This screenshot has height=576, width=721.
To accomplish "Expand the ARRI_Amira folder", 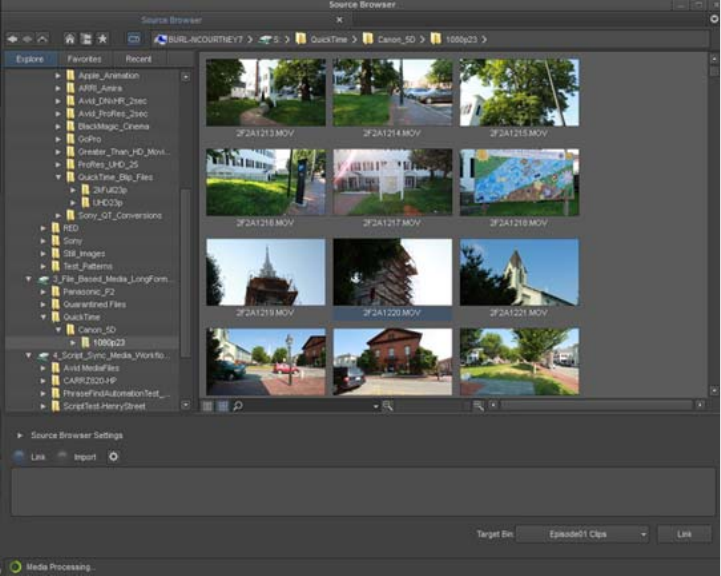I will tap(58, 88).
